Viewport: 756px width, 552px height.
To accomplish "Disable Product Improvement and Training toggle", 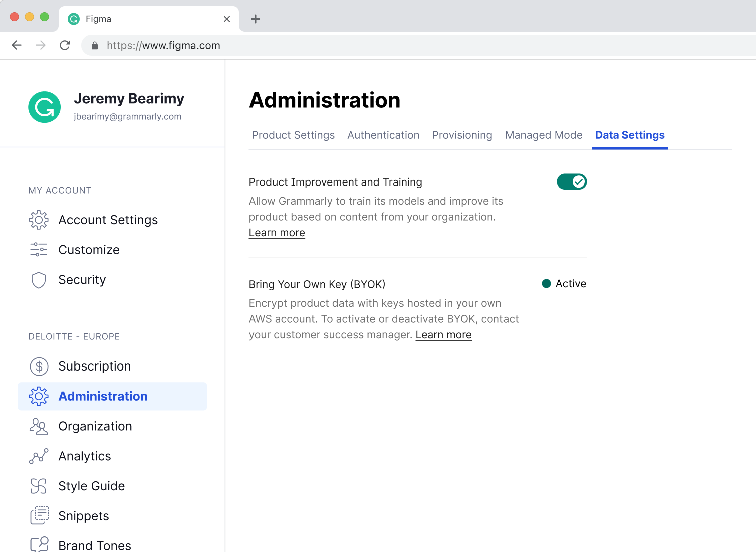I will (571, 181).
